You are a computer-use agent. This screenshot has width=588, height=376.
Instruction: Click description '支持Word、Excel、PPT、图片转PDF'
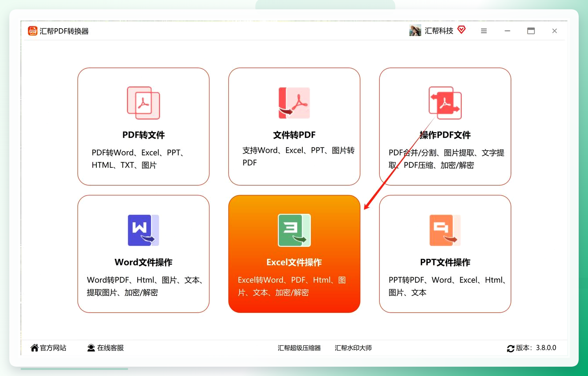(x=298, y=156)
